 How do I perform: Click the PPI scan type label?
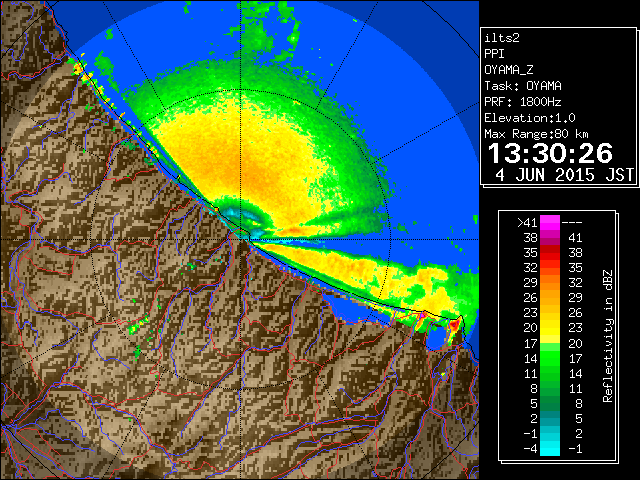(494, 54)
